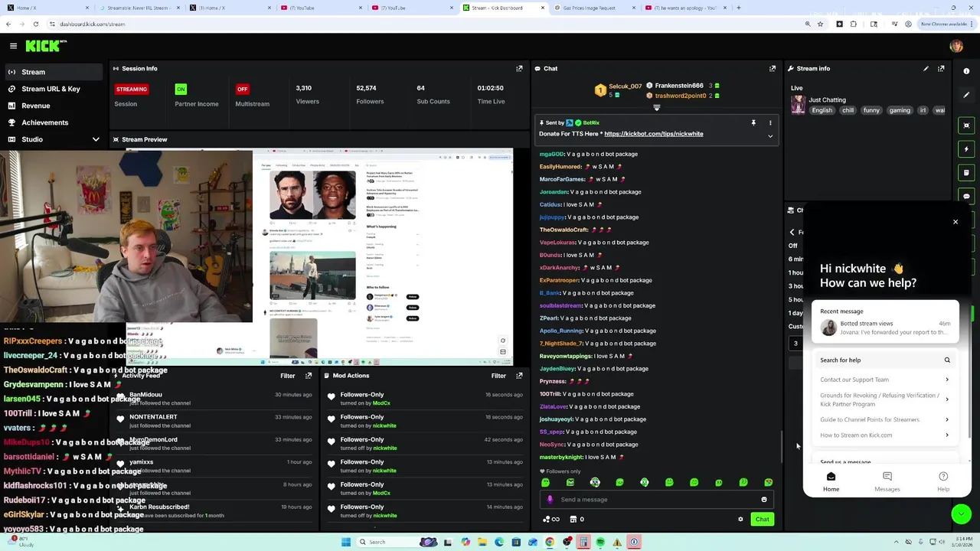The image size is (980, 551).
Task: Open Guide to Channel Points for Streamers
Action: [885, 419]
